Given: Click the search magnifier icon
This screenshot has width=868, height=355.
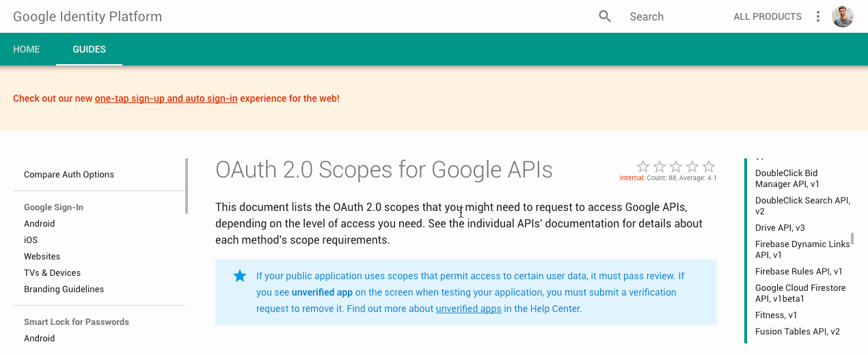Looking at the screenshot, I should coord(605,16).
